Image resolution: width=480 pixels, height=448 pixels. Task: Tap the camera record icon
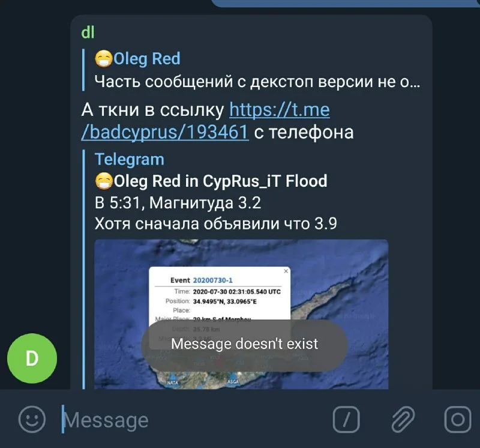pos(458,419)
